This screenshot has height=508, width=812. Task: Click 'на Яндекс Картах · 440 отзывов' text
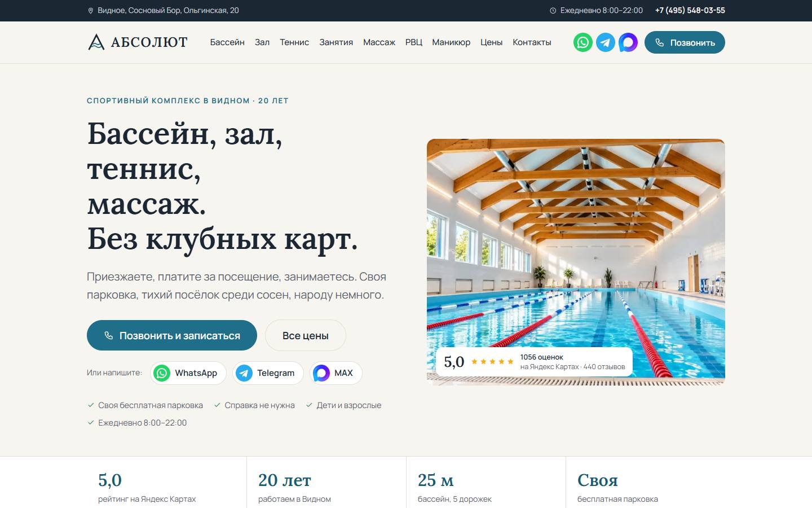pos(572,367)
